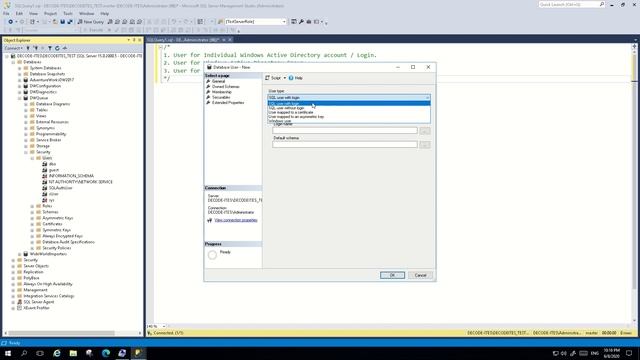Select NT AUTHORITY\NETWORK SERVICE user
This screenshot has height=360, width=640.
(x=80, y=182)
